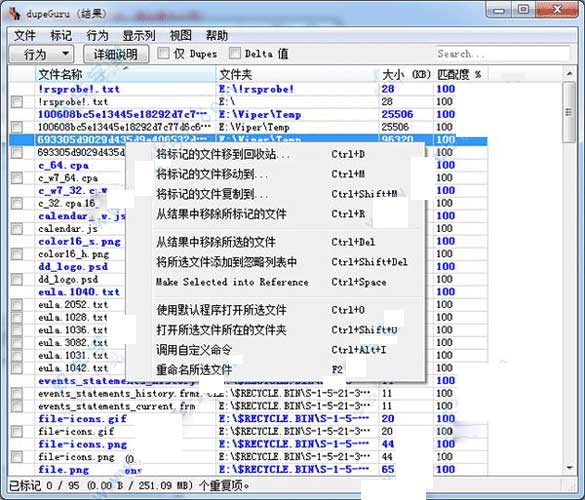Mark the events_statements_current.frm checkbox
This screenshot has height=500, width=585.
pos(17,406)
